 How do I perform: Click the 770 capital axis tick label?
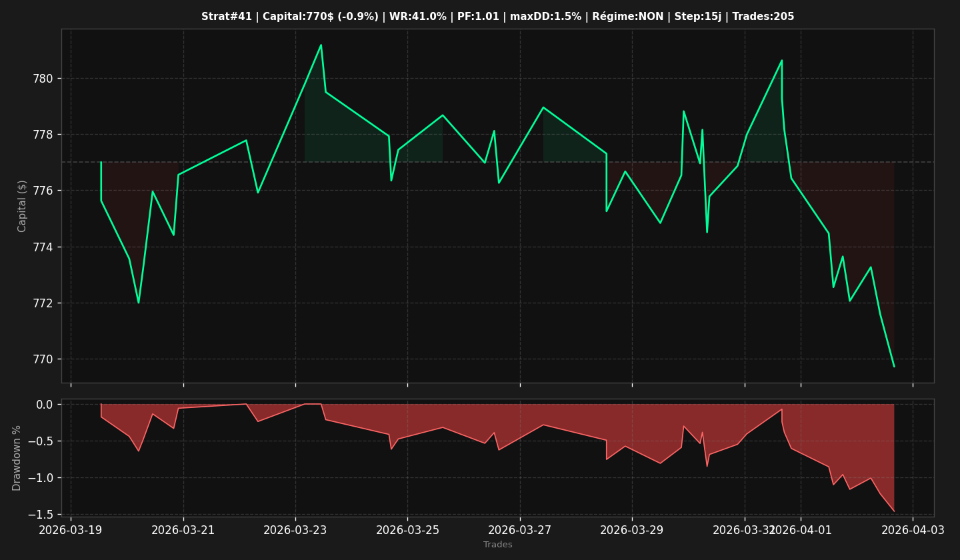point(43,359)
